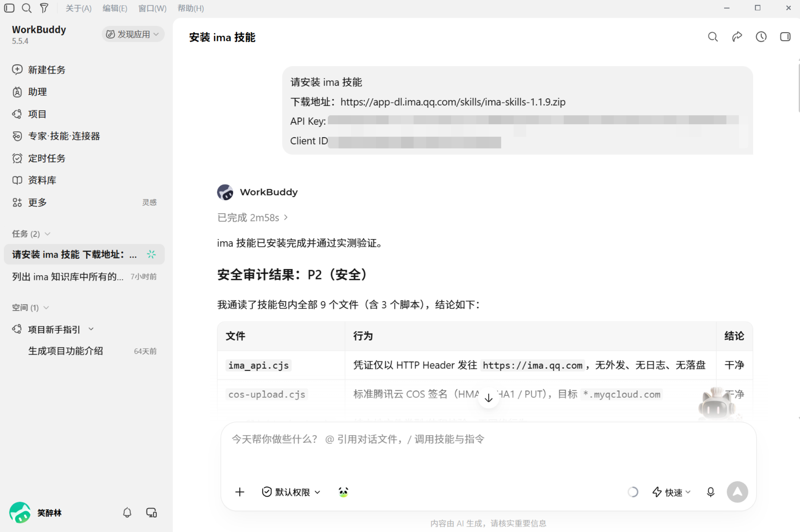The image size is (800, 532).
Task: Click the https://ima.qq.com code text
Action: click(x=533, y=365)
